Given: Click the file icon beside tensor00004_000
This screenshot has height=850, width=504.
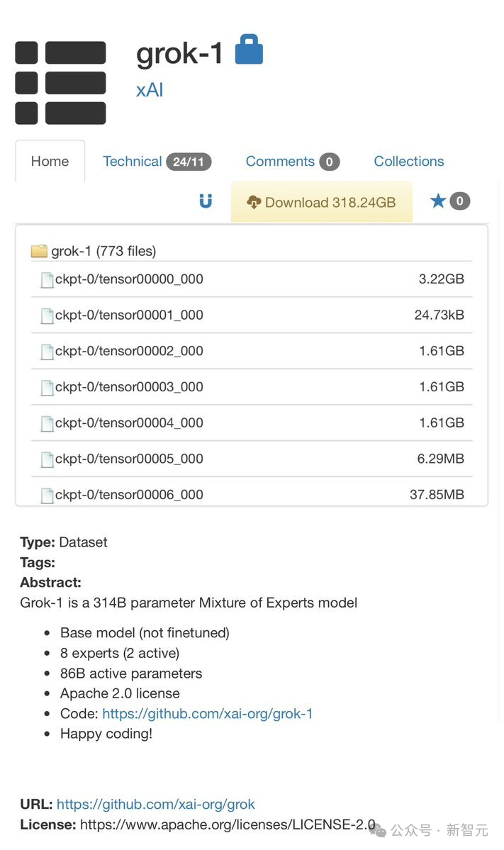Looking at the screenshot, I should 47,422.
